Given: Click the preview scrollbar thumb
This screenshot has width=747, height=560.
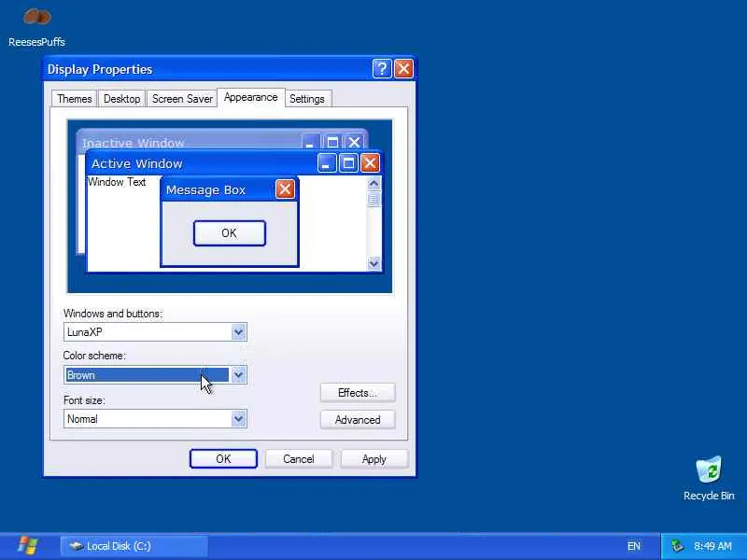Looking at the screenshot, I should pyautogui.click(x=374, y=199).
